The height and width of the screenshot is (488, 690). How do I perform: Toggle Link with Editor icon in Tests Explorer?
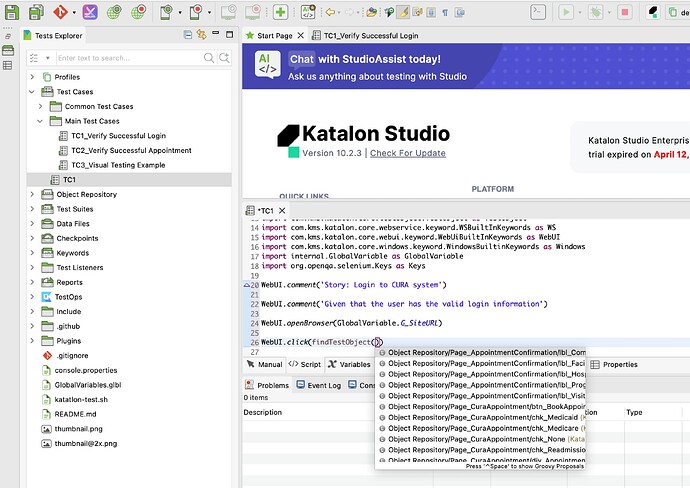click(202, 34)
